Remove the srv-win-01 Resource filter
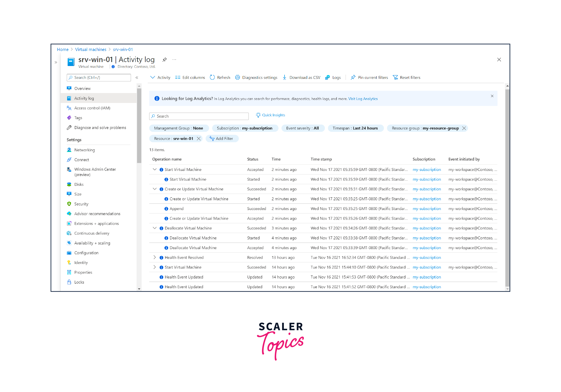Screen dimensions: 561x392 pos(199,139)
